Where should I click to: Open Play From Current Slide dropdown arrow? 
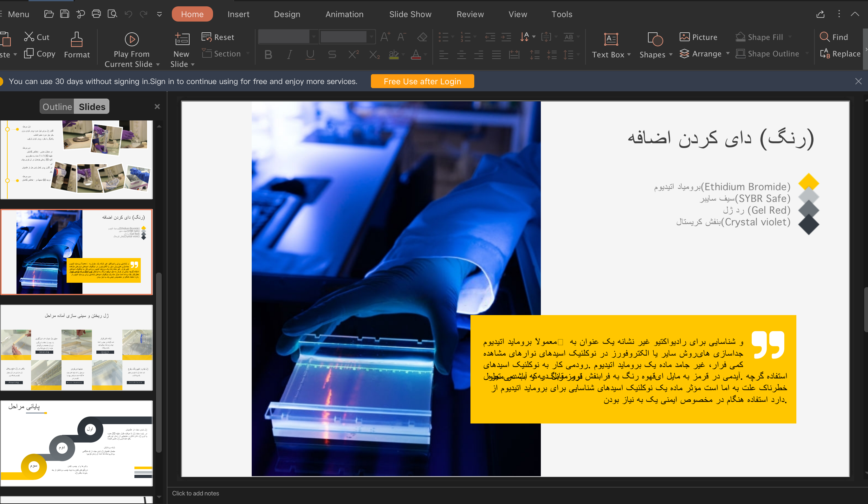[x=158, y=64]
